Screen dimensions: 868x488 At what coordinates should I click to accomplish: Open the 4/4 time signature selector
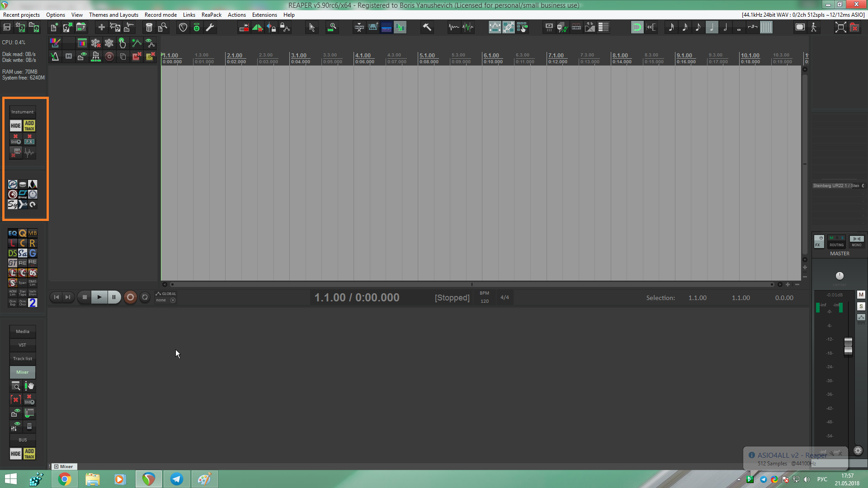[x=505, y=298]
